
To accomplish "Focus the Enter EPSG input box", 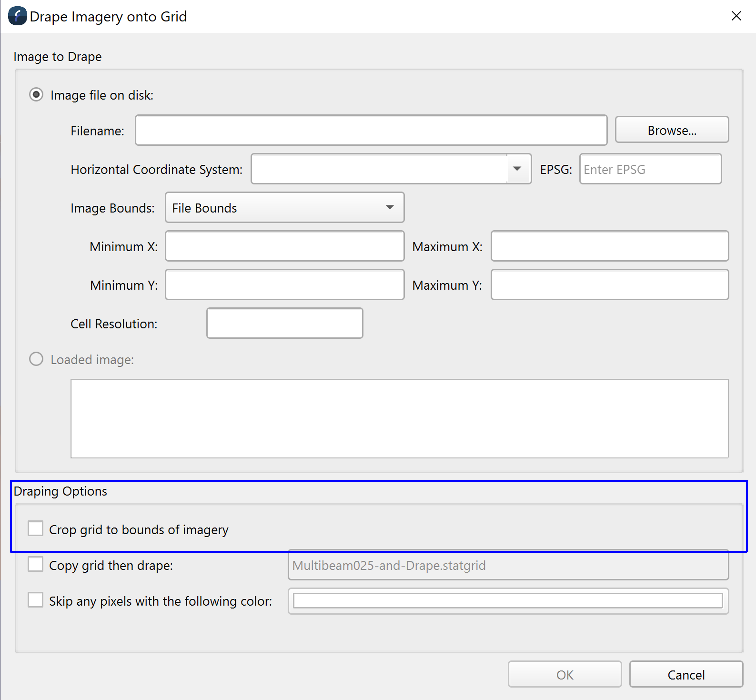I will [x=650, y=169].
